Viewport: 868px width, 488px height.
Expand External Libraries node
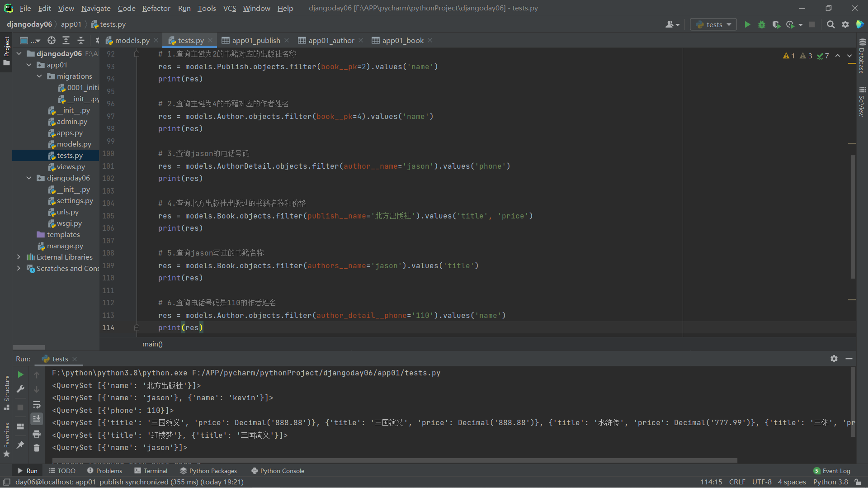pos(19,257)
